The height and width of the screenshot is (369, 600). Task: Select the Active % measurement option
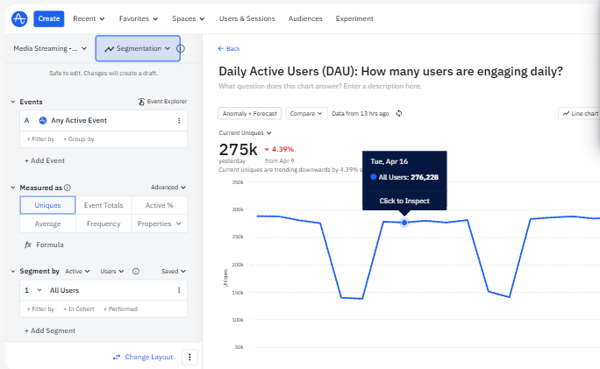click(159, 205)
